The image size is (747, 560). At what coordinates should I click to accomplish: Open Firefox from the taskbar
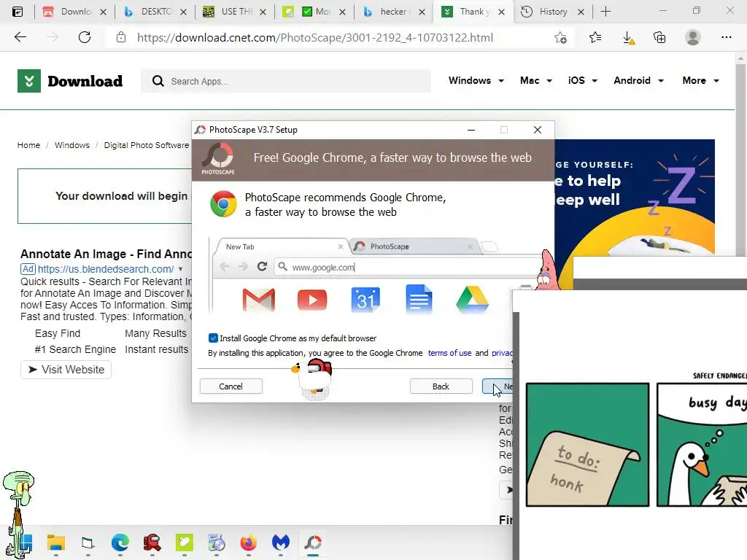click(248, 542)
